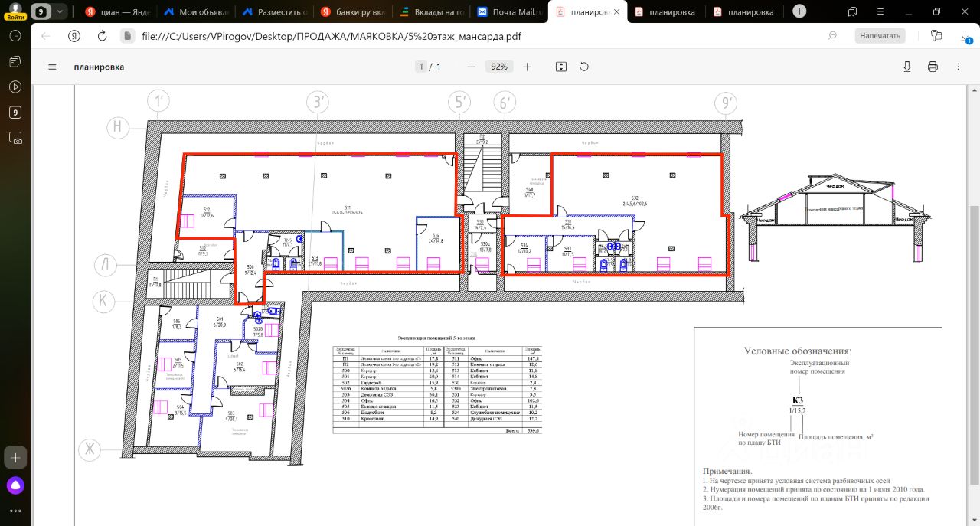Click the Примечания heading in drawing
Screen dimensions: 980x526
pyautogui.click(x=727, y=471)
